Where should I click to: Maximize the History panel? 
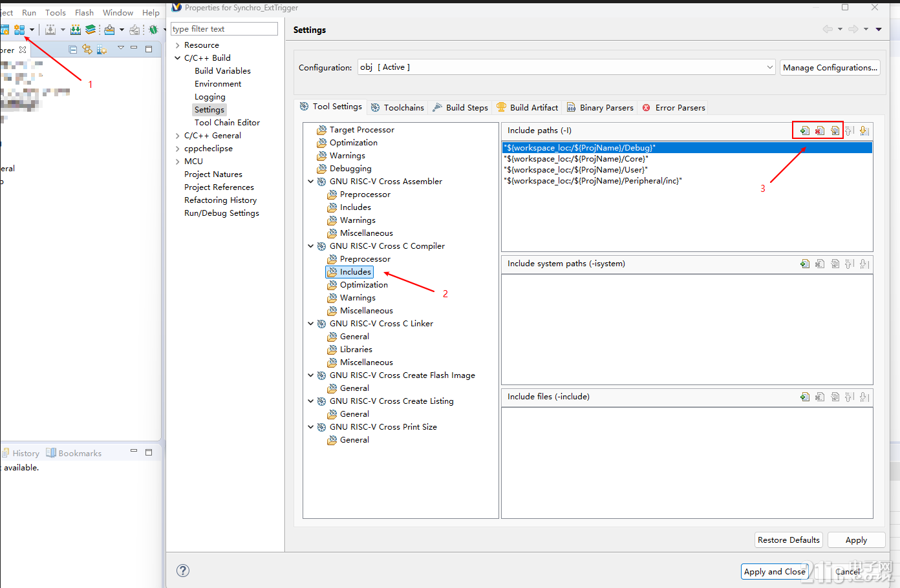[149, 452]
